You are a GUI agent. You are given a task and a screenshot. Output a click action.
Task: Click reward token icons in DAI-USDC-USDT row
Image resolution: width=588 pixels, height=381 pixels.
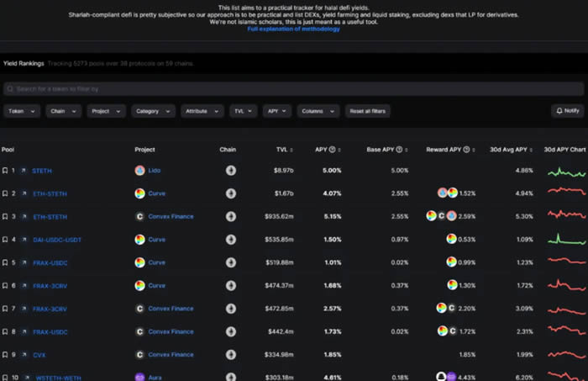point(452,239)
